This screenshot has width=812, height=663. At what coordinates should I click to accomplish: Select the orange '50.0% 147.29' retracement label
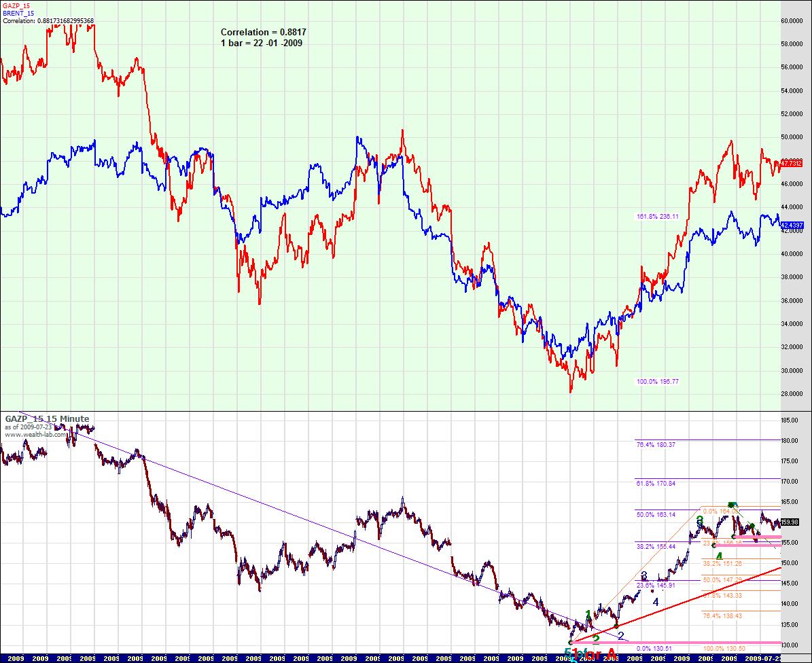[722, 580]
